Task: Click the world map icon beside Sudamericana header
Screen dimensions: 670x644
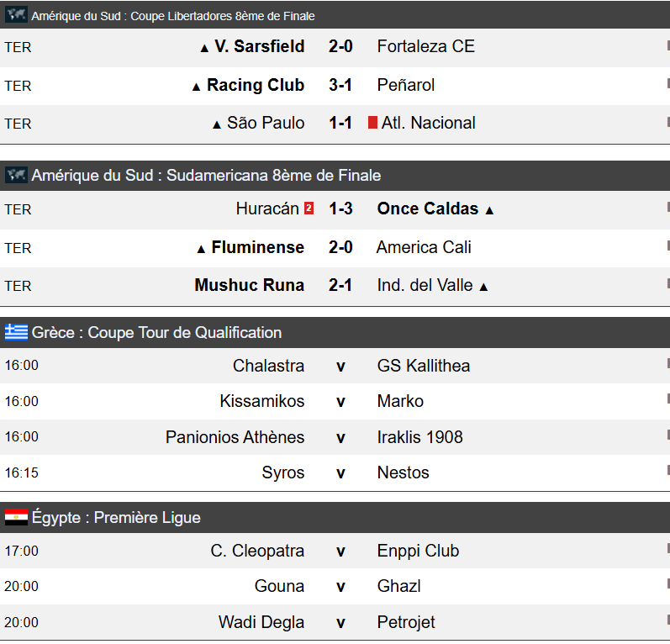Action: [x=16, y=176]
